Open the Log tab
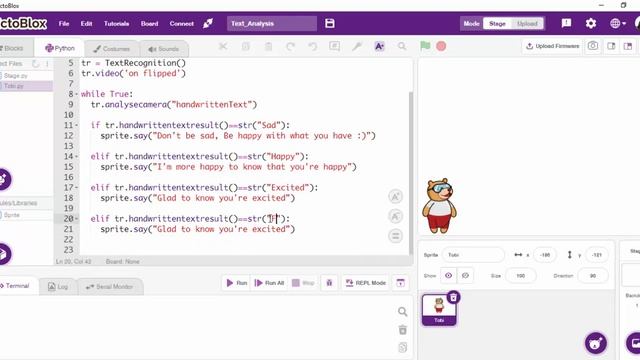 (58, 287)
